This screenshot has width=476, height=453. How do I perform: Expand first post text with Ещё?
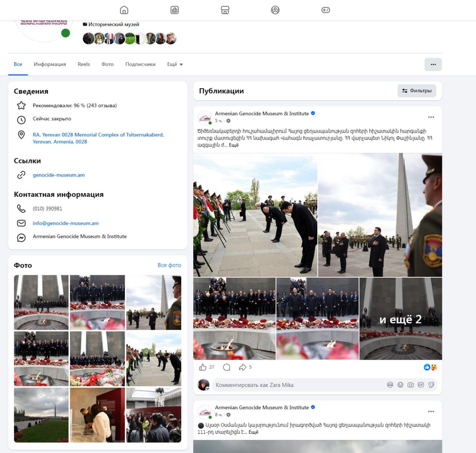[x=234, y=145]
